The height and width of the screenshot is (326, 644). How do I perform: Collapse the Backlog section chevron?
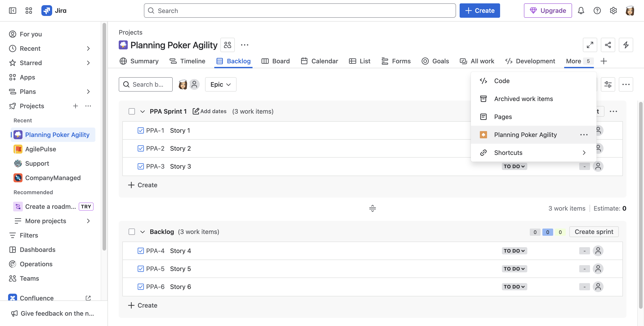point(142,232)
